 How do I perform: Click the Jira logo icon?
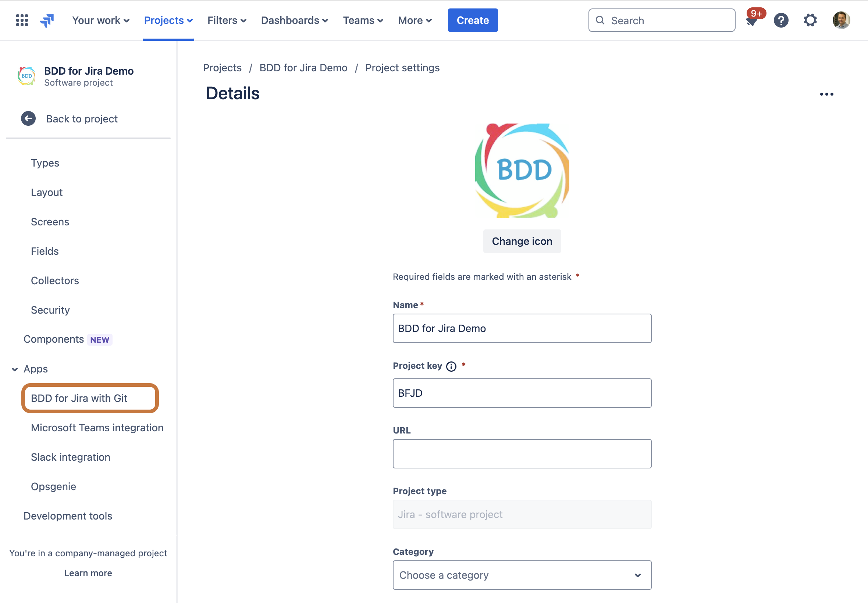click(x=47, y=20)
